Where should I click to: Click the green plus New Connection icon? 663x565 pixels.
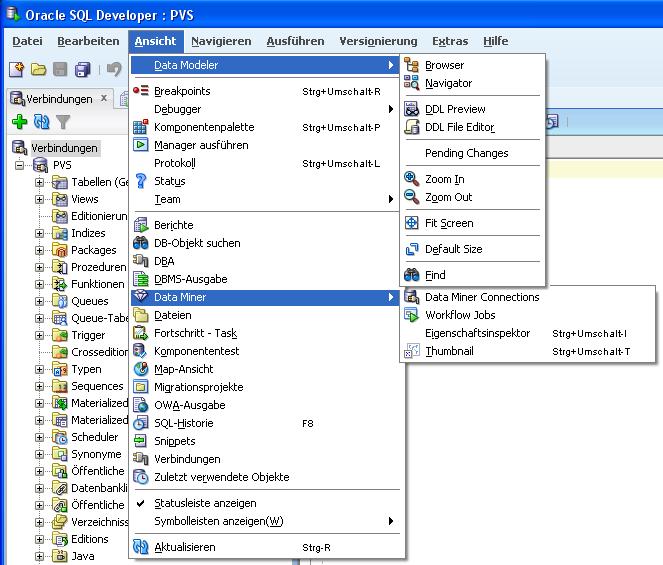(19, 122)
